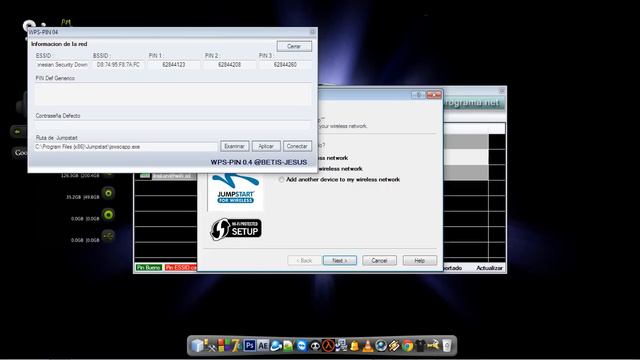This screenshot has width=640, height=360.
Task: Click the yellow back arrow desktop gadget
Action: coord(18,131)
